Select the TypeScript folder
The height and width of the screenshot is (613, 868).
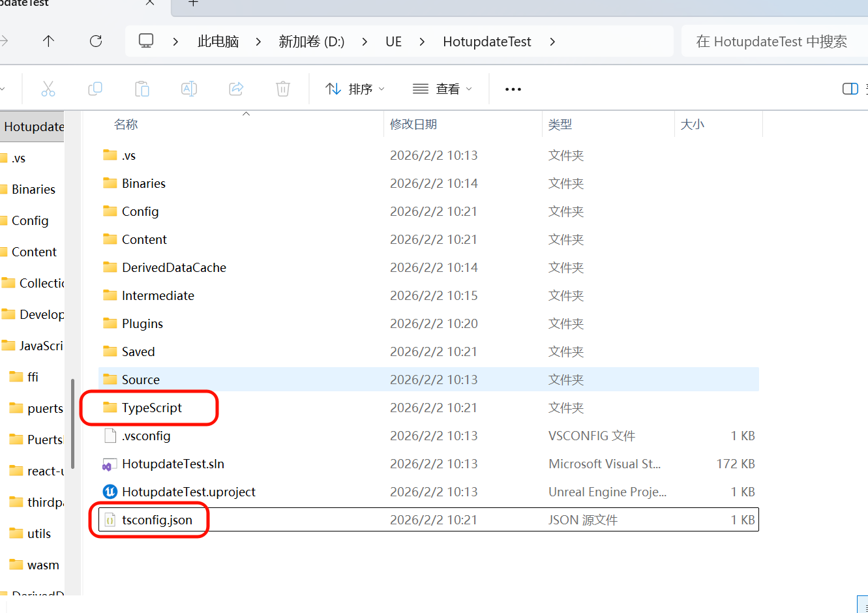click(151, 408)
